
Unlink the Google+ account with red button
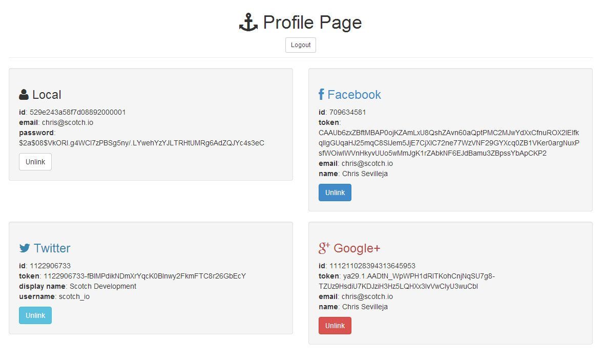coord(335,326)
